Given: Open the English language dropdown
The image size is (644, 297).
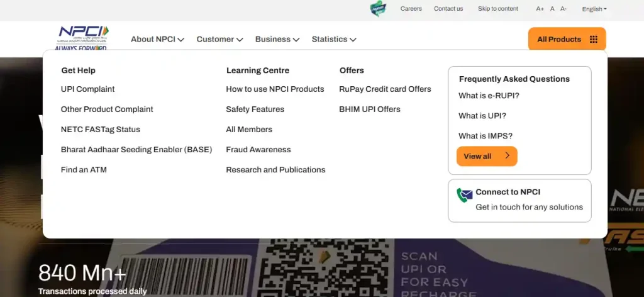Looking at the screenshot, I should tap(594, 9).
